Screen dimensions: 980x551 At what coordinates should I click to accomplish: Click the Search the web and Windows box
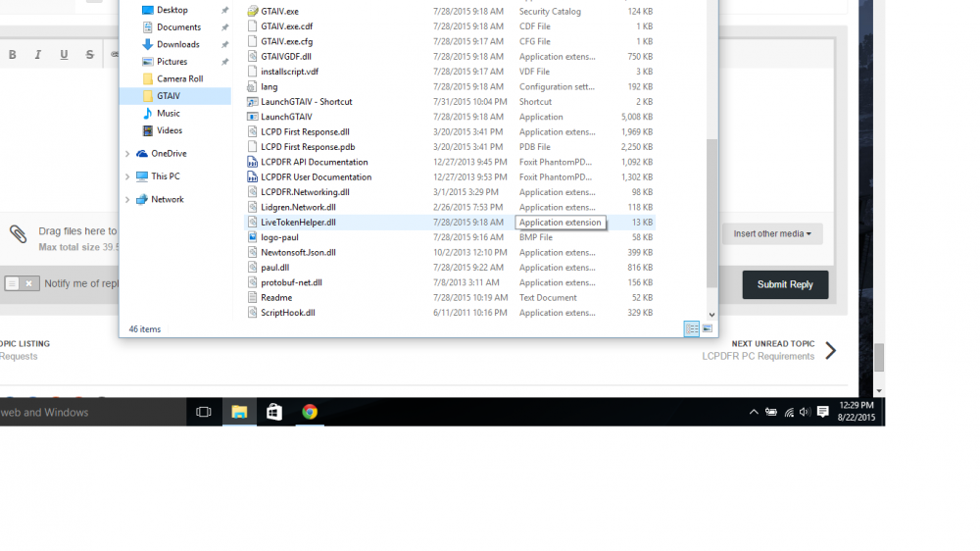pyautogui.click(x=93, y=412)
